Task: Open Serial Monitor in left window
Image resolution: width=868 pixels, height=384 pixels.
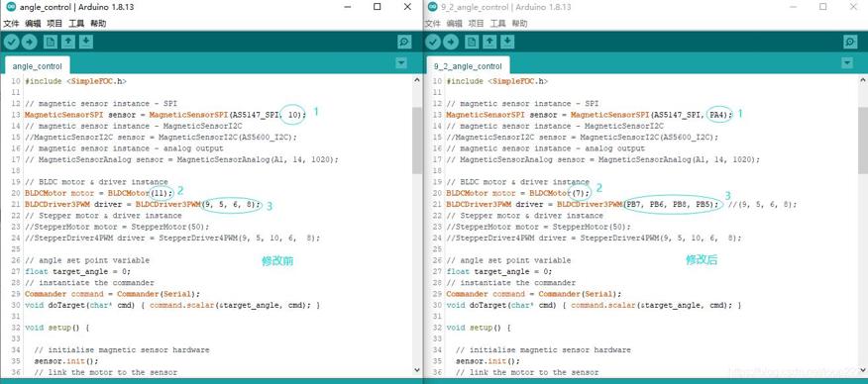Action: [x=404, y=42]
